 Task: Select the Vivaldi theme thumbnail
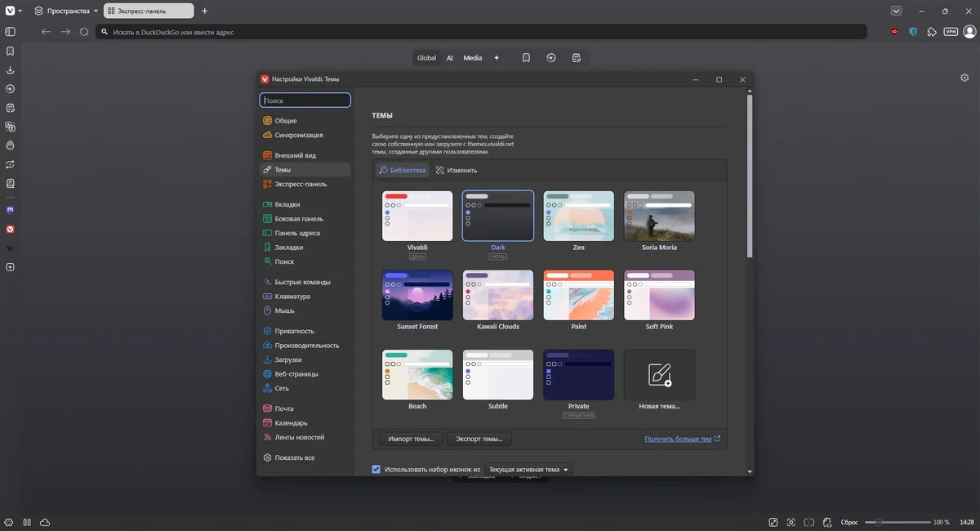coord(417,216)
